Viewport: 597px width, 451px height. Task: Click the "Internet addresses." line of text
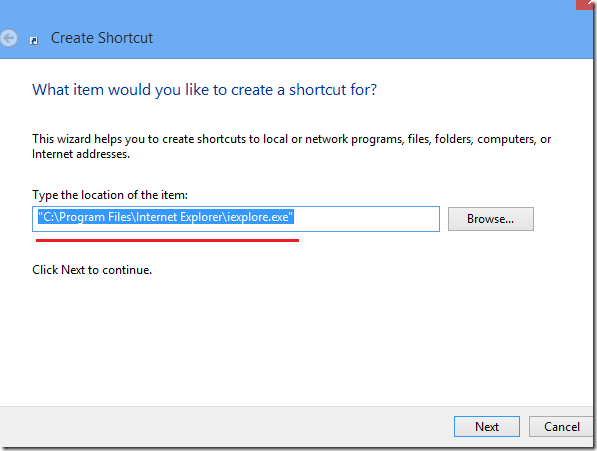pos(81,154)
